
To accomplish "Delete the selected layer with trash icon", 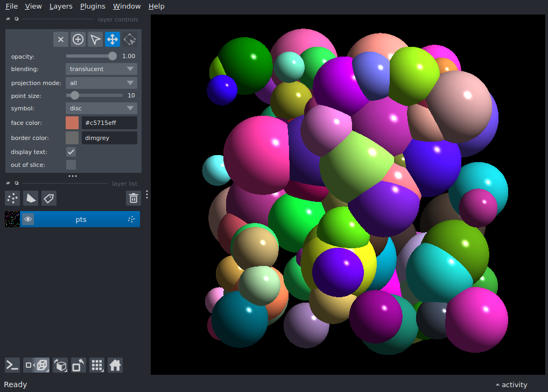I will [x=134, y=198].
